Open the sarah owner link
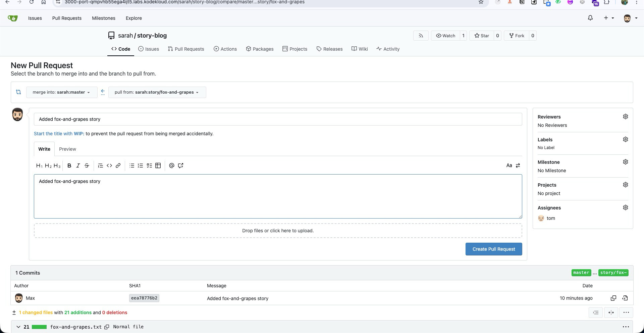The height and width of the screenshot is (333, 644). tap(125, 36)
